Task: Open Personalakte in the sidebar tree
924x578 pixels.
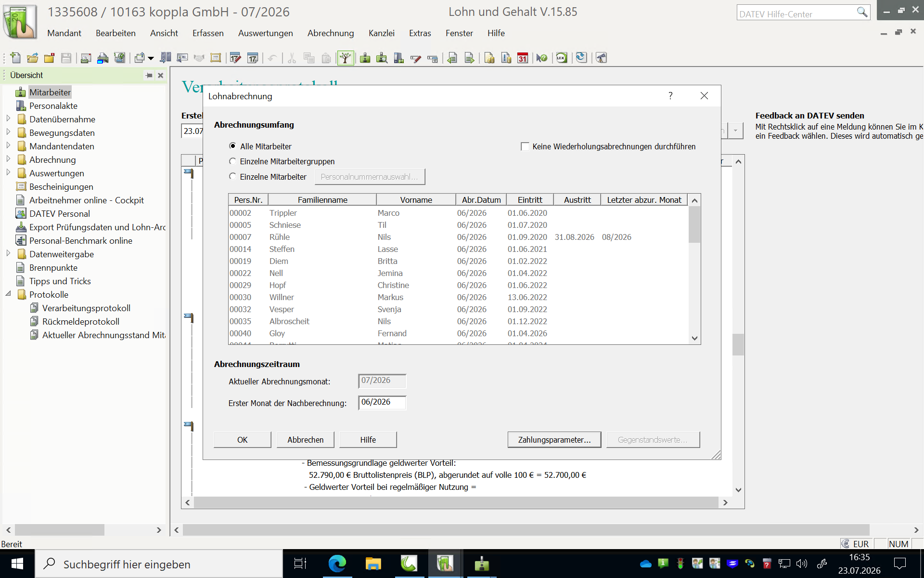Action: click(x=53, y=105)
